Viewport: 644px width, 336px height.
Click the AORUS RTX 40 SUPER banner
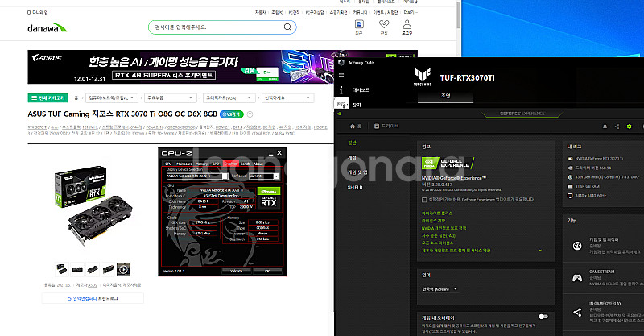coord(223,67)
